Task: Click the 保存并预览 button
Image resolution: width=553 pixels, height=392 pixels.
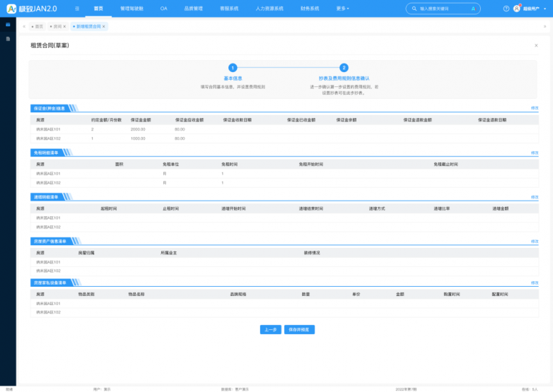Action: click(x=299, y=330)
